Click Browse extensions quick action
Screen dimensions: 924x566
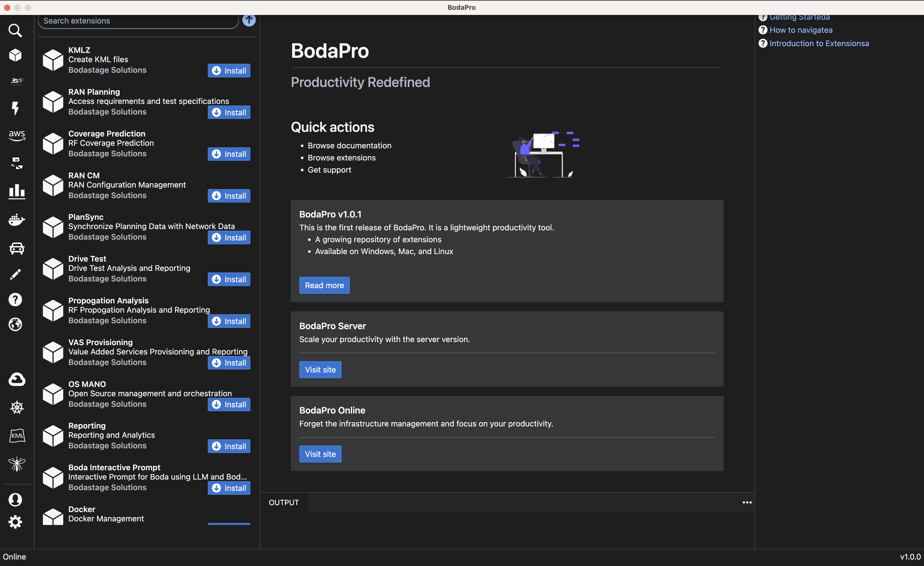pos(342,158)
